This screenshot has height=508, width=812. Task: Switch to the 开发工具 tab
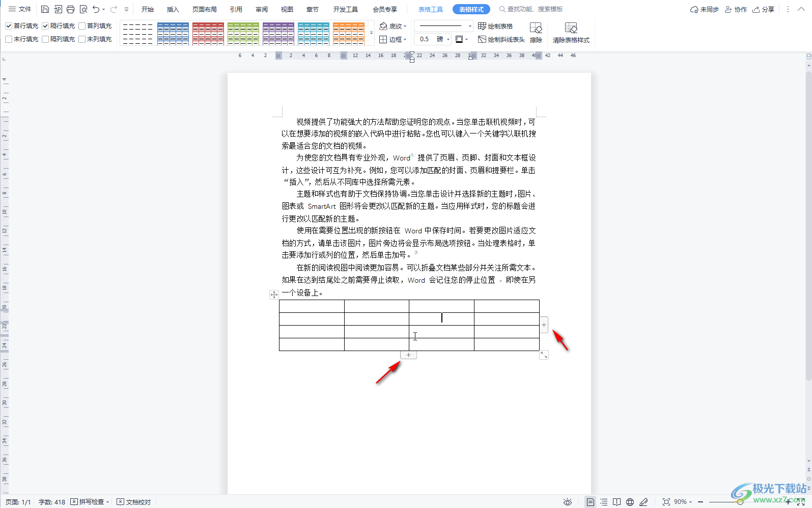point(346,9)
